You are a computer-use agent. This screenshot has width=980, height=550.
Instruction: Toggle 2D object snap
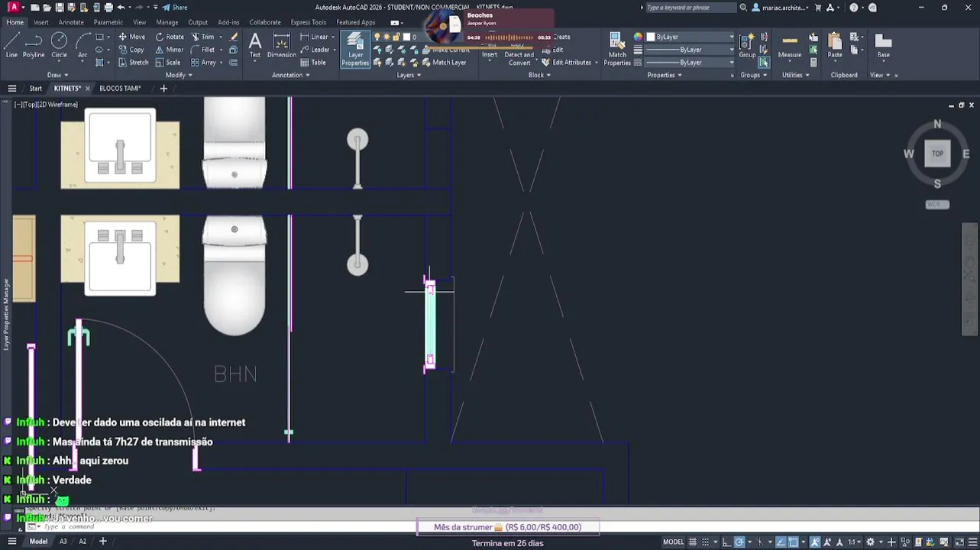794,542
